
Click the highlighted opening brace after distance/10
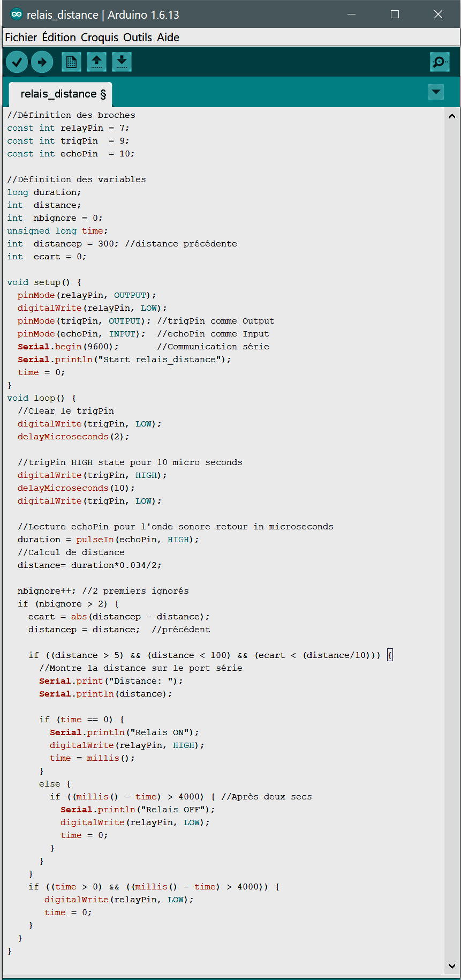tap(390, 655)
